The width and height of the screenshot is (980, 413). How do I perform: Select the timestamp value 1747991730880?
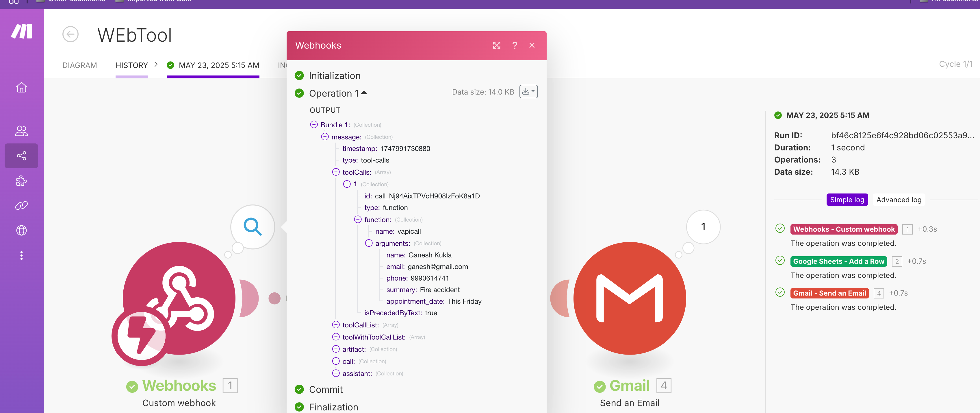[x=405, y=149]
